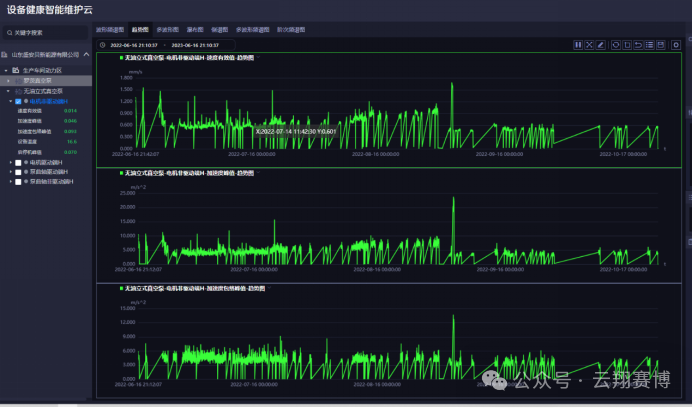Click the pump icon beside 无油立式真空泵

19,92
